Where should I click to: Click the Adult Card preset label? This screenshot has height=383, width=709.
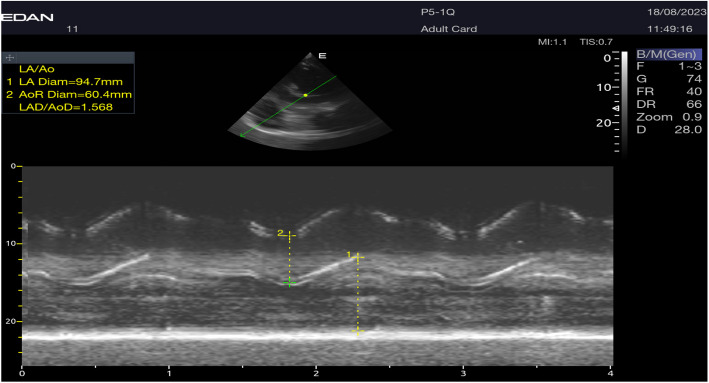point(449,29)
